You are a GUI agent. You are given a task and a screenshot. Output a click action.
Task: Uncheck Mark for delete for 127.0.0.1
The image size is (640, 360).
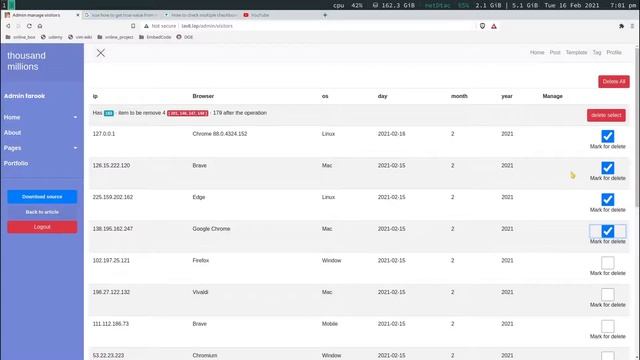click(x=607, y=136)
